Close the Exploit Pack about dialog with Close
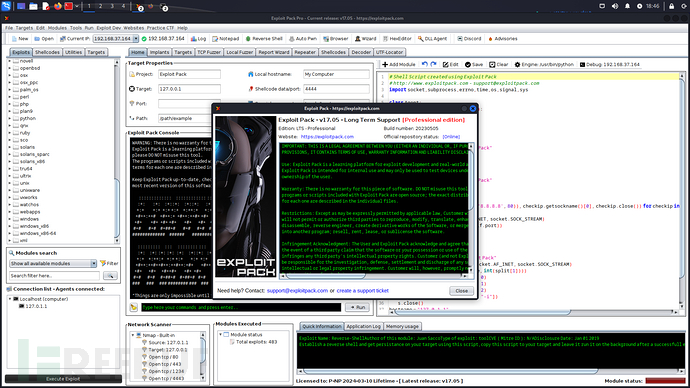 [461, 291]
